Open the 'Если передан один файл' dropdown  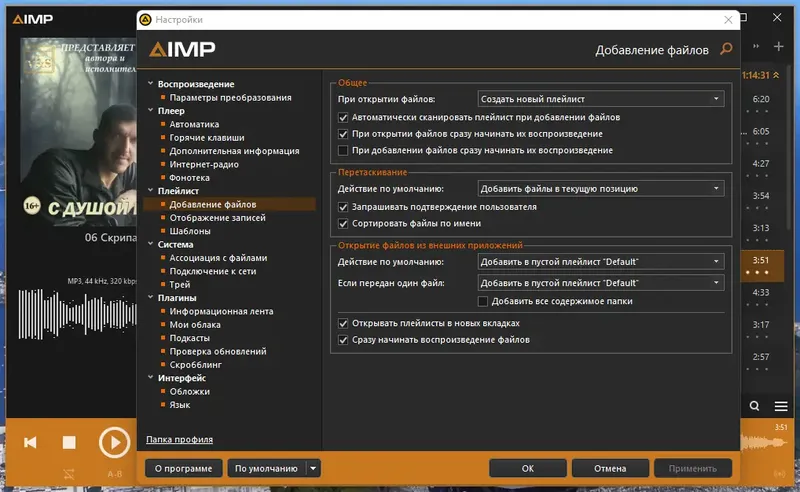(601, 283)
